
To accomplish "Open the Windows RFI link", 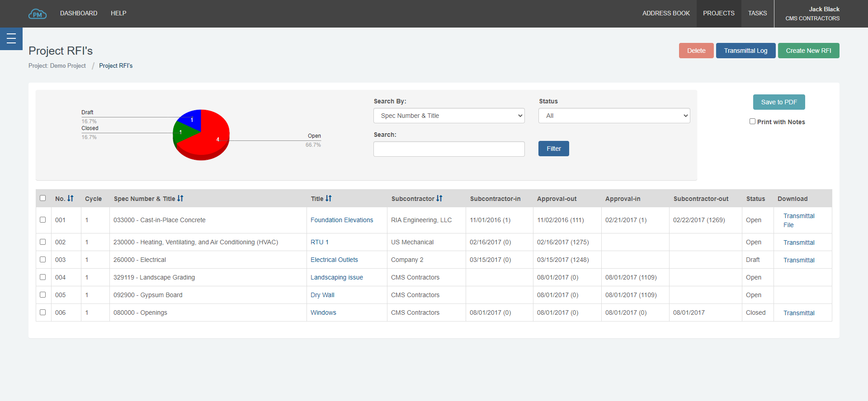I will [323, 312].
